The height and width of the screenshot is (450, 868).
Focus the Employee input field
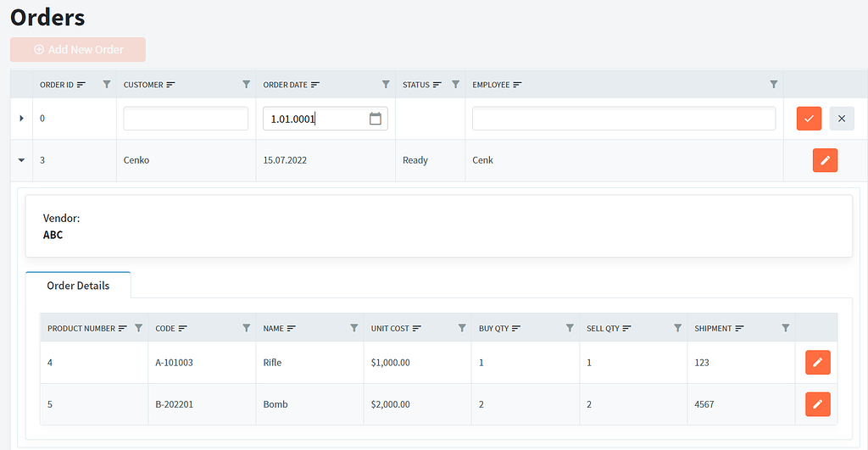[x=623, y=119]
